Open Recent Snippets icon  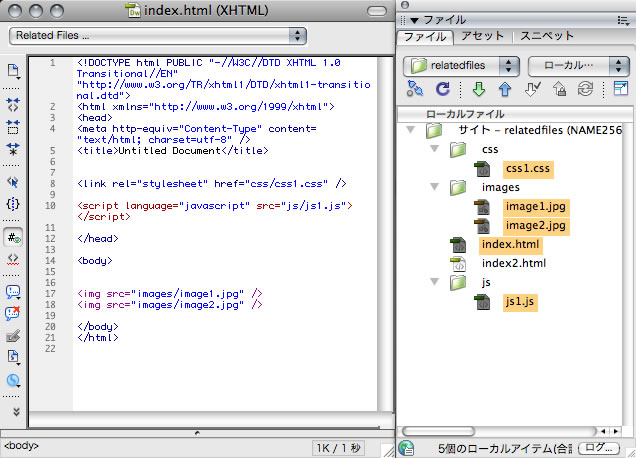coord(13,357)
